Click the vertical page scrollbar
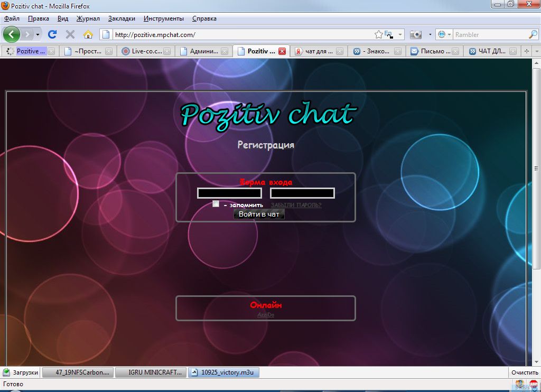This screenshot has width=541, height=392. pos(536,211)
